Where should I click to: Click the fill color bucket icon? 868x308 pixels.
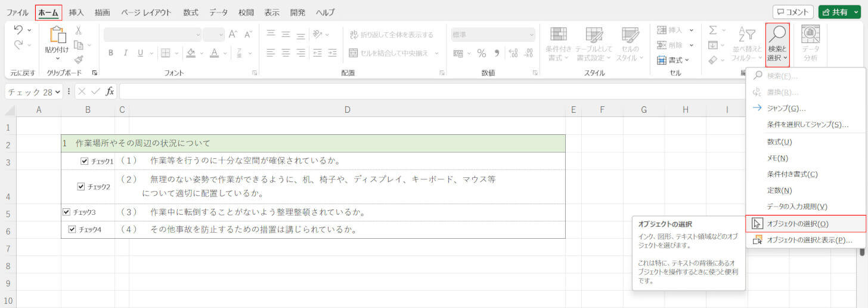coord(191,53)
